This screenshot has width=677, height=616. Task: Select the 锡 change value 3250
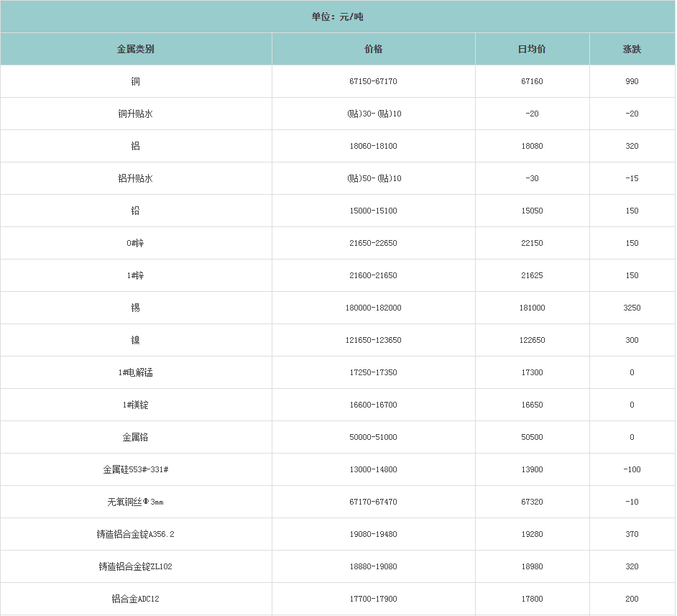[x=632, y=308]
